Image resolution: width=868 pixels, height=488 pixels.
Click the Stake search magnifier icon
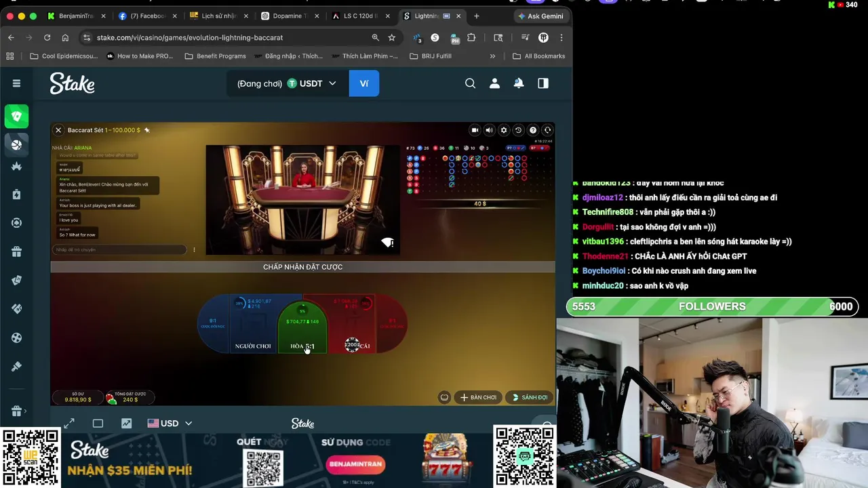pos(470,83)
